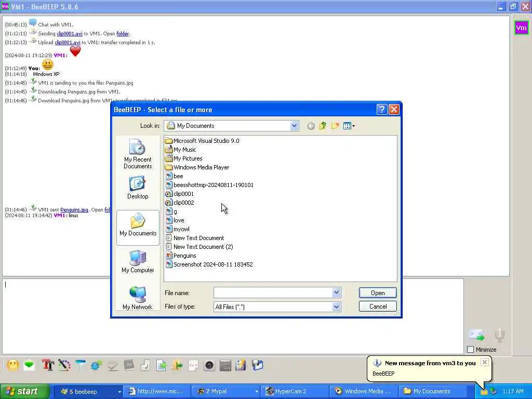532x399 pixels.
Task: Click the Windows Start button
Action: point(24,392)
